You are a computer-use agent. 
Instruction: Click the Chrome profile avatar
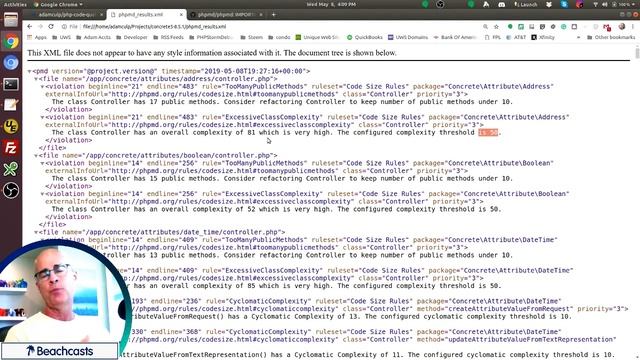tap(621, 27)
